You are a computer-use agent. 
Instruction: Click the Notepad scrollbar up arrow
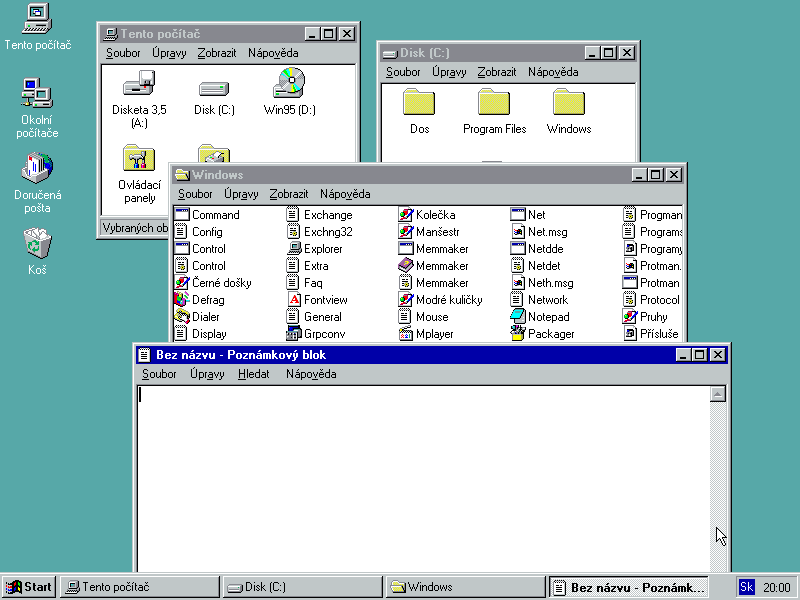(x=717, y=395)
